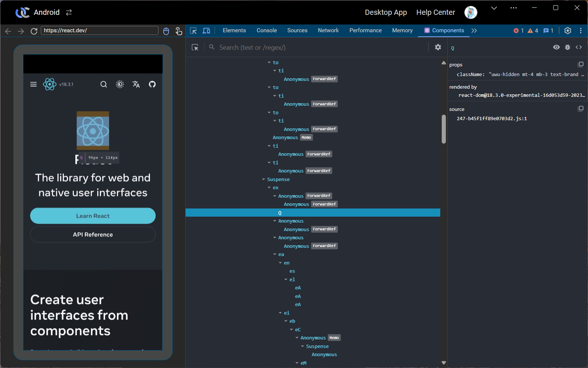Open the three-dot more options in title bar
This screenshot has height=368, width=588.
tap(514, 8)
